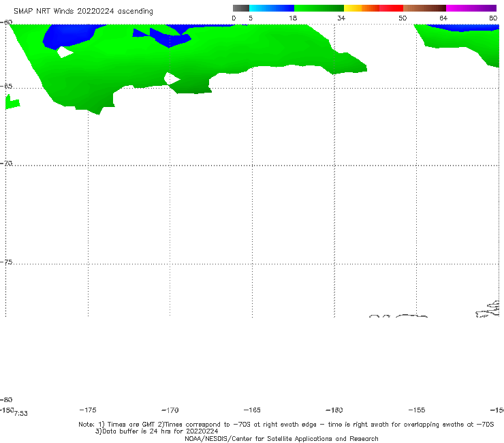Click the yellow-red 34-50 segment of color bar
This screenshot has height=443, width=504.
pos(373,8)
